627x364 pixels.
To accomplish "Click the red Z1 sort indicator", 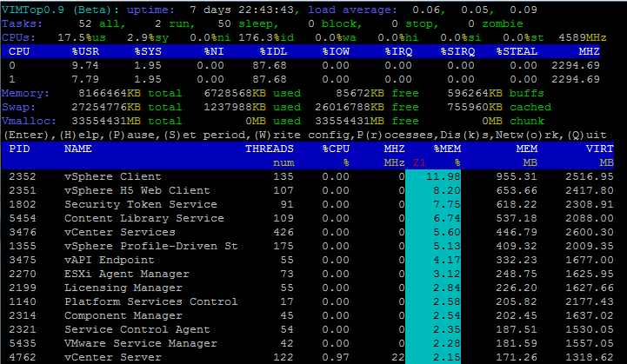I will 419,162.
